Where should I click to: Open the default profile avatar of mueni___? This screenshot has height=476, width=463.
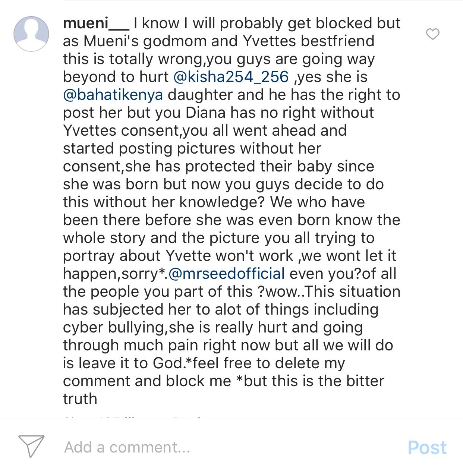pos(31,34)
